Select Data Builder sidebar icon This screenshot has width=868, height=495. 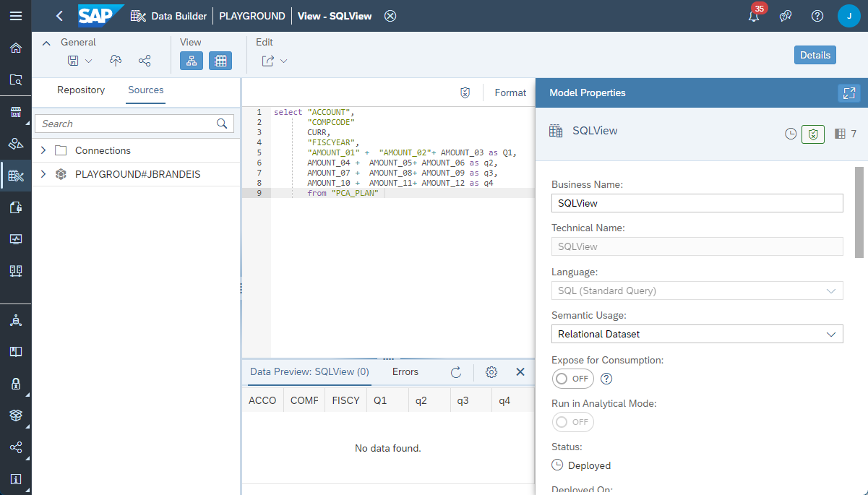click(15, 176)
